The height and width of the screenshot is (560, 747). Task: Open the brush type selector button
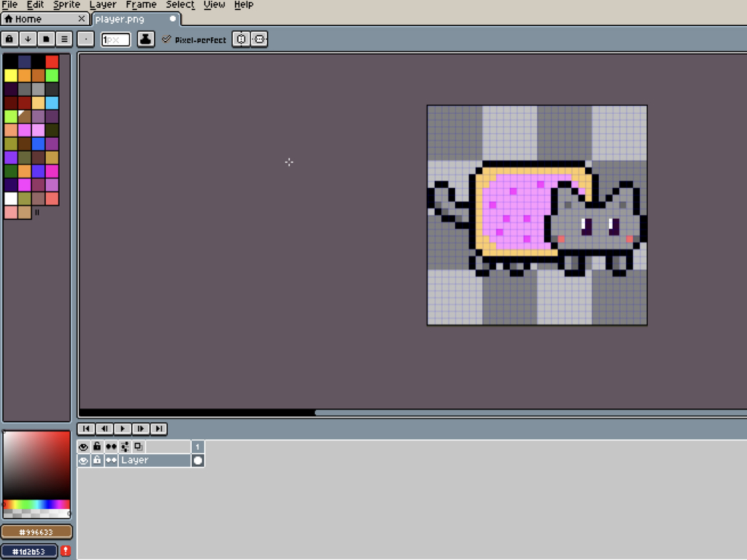point(86,39)
